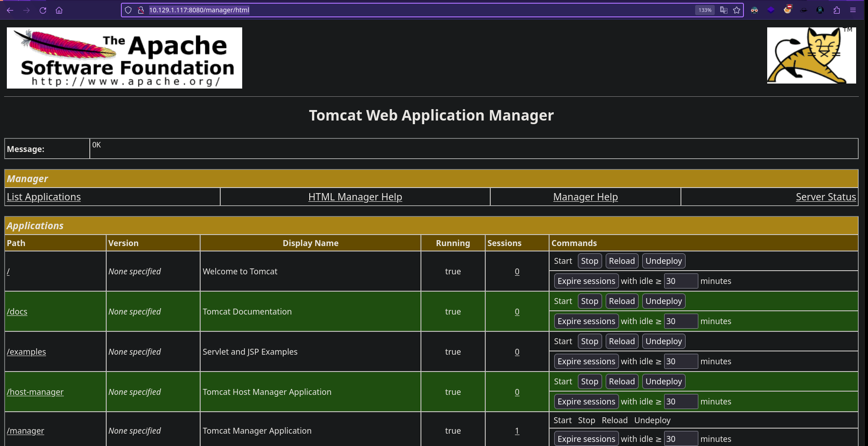
Task: Undeploy the /examples application
Action: [x=663, y=341]
